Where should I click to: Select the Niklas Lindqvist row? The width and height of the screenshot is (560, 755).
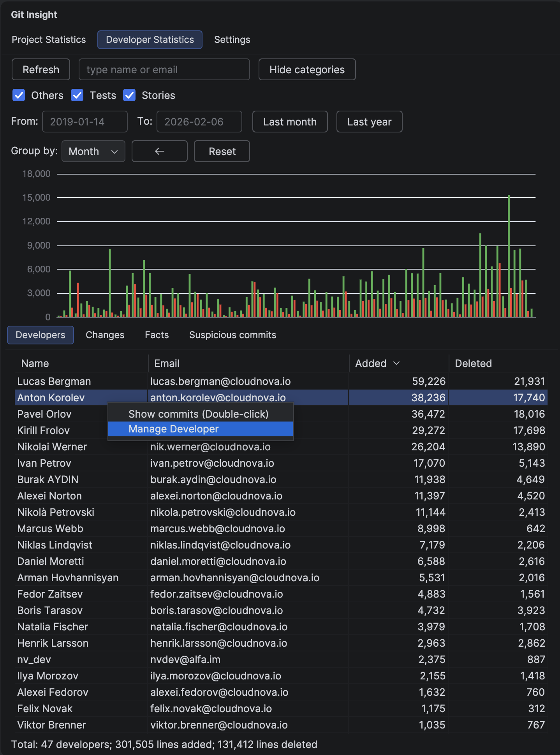coord(281,545)
